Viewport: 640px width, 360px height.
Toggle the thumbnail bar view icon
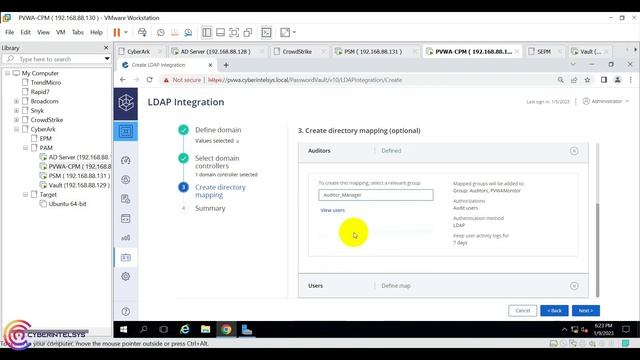click(x=220, y=32)
